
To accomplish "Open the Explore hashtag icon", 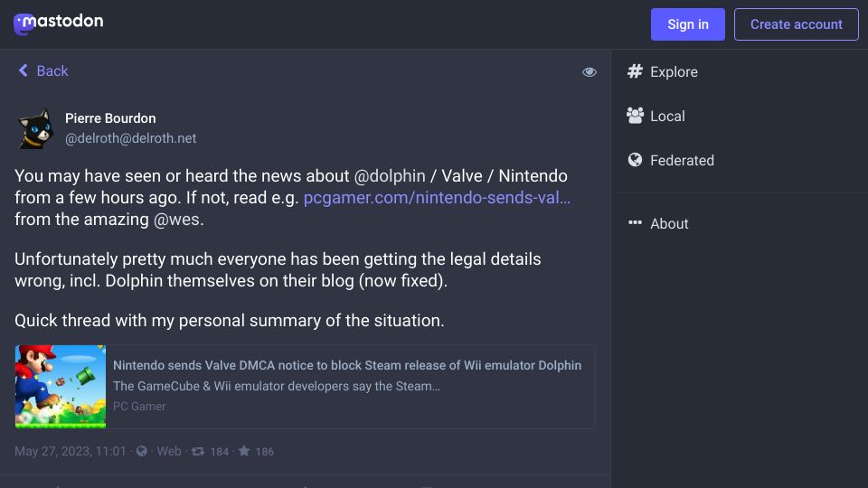I will (x=635, y=71).
